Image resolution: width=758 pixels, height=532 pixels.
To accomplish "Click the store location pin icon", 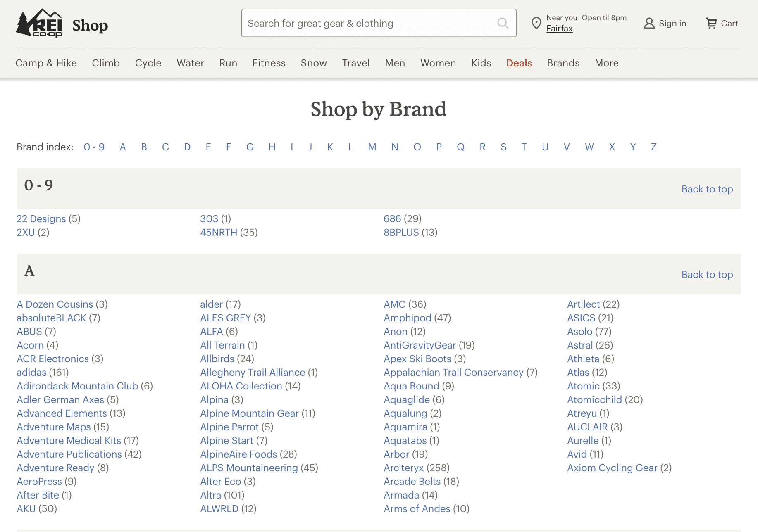I will pyautogui.click(x=536, y=24).
